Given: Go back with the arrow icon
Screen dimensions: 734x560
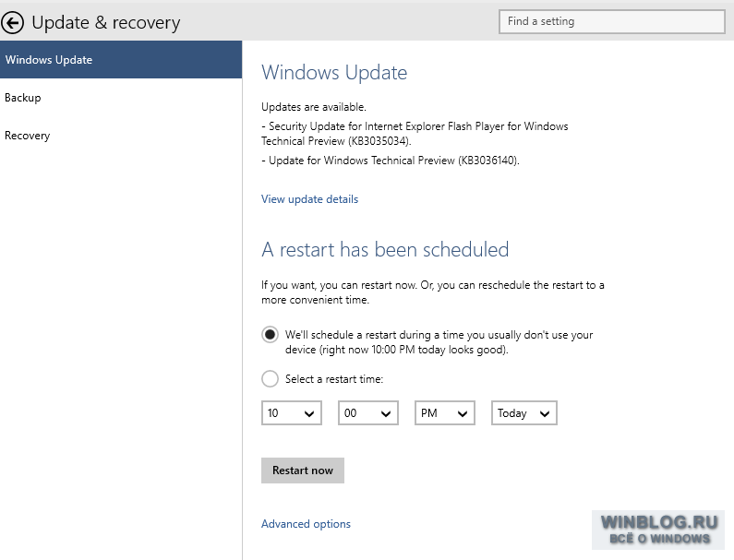Looking at the screenshot, I should pyautogui.click(x=13, y=22).
